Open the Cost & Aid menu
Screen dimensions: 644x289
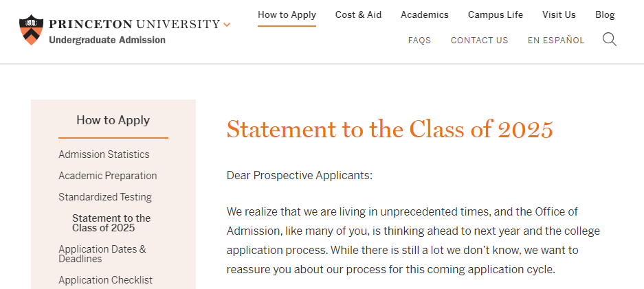coord(358,14)
